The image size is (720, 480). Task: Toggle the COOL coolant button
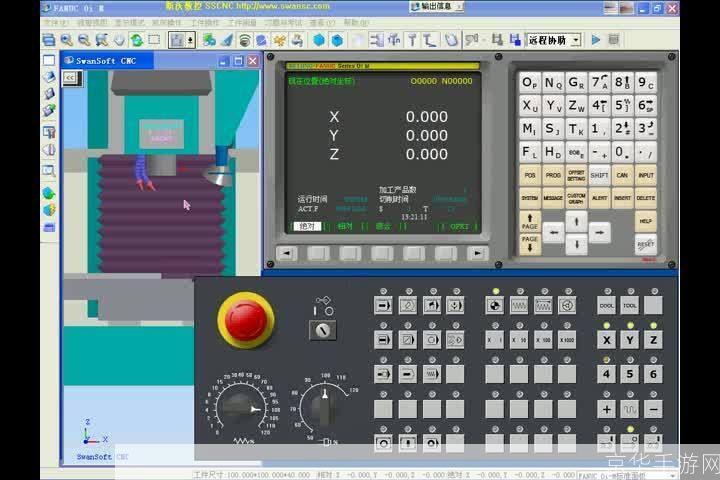(x=607, y=305)
